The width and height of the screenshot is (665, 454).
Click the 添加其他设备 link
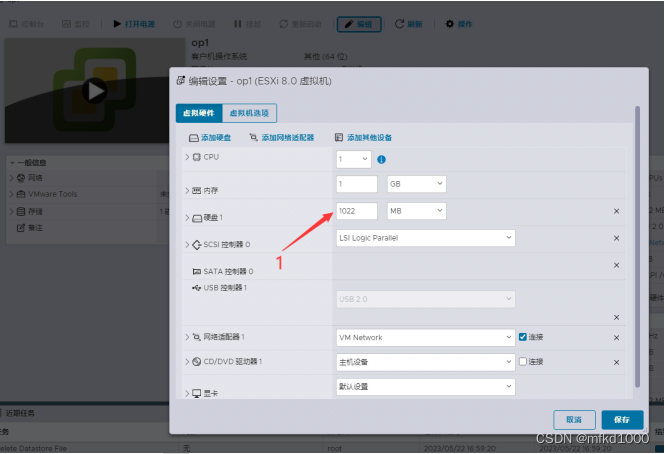tap(369, 137)
